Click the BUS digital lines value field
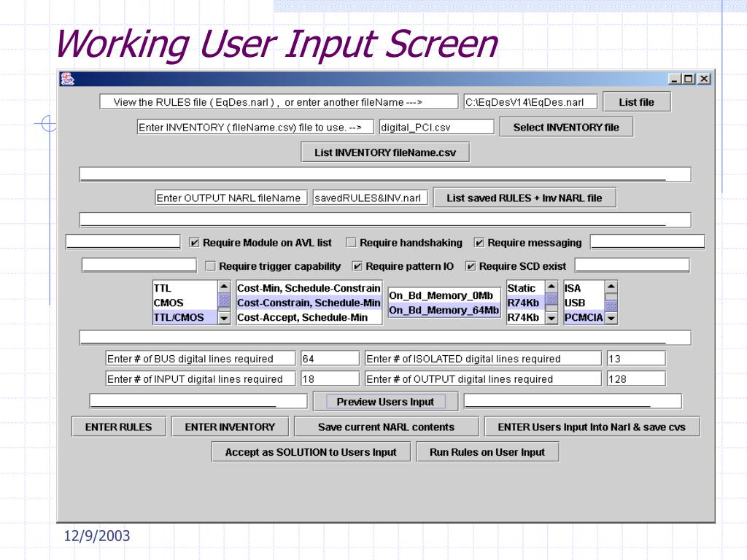 point(330,359)
